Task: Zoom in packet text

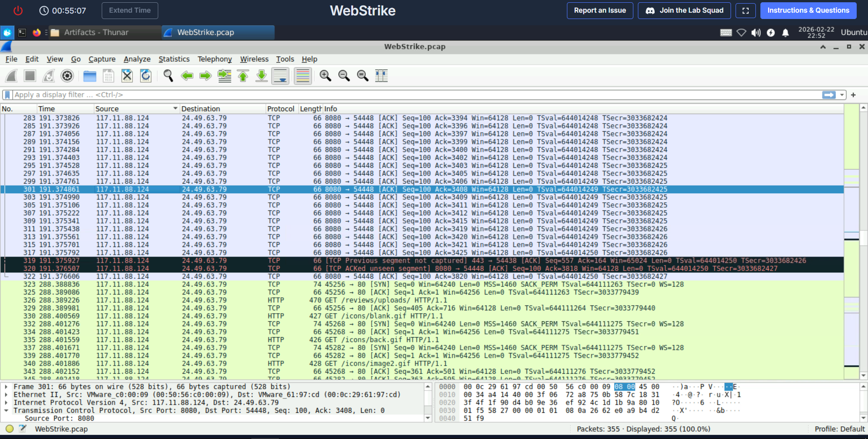Action: pyautogui.click(x=325, y=76)
